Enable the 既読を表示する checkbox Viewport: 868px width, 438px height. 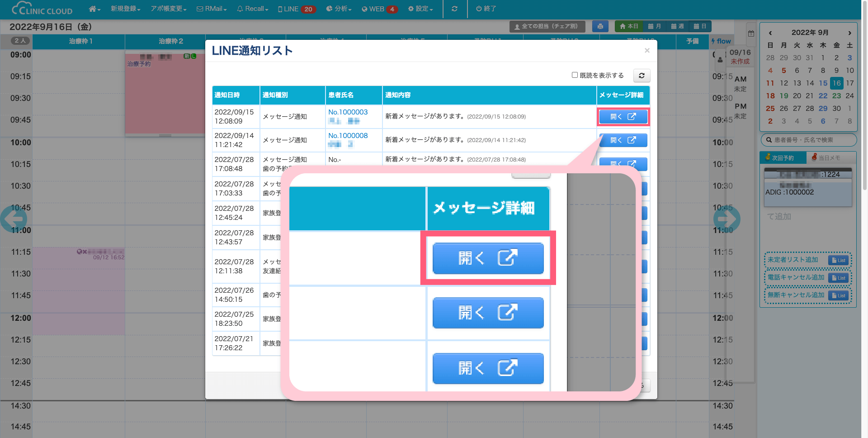pyautogui.click(x=575, y=75)
